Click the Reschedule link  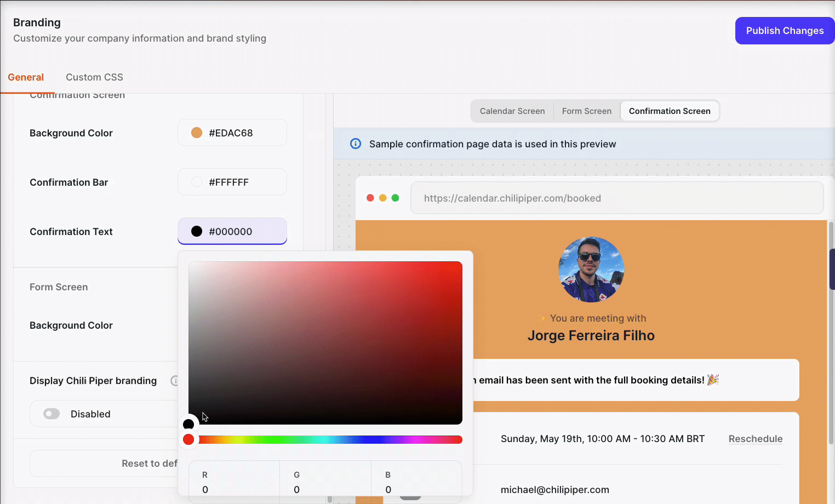tap(756, 439)
